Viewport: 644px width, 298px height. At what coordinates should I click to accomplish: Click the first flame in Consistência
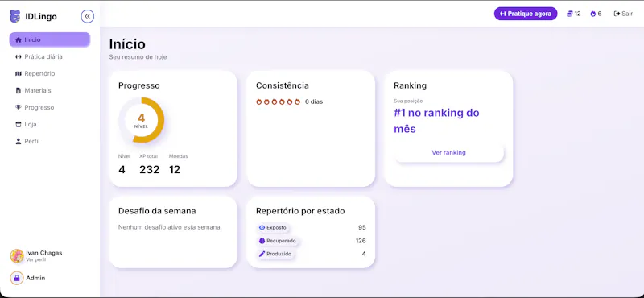pyautogui.click(x=259, y=101)
